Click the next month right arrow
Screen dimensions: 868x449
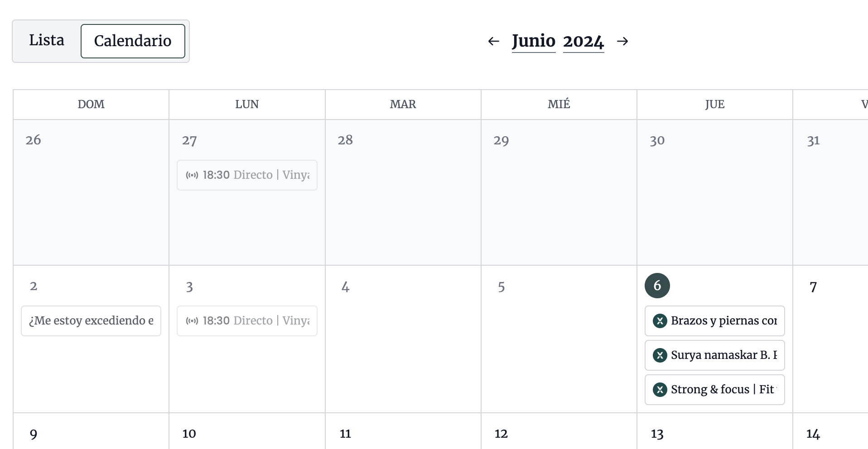(x=623, y=41)
